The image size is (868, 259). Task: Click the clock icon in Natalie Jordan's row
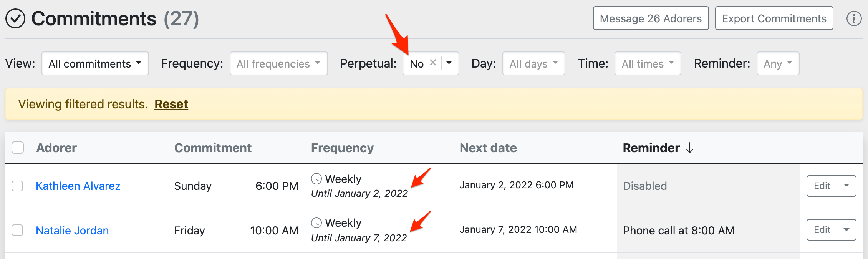316,222
